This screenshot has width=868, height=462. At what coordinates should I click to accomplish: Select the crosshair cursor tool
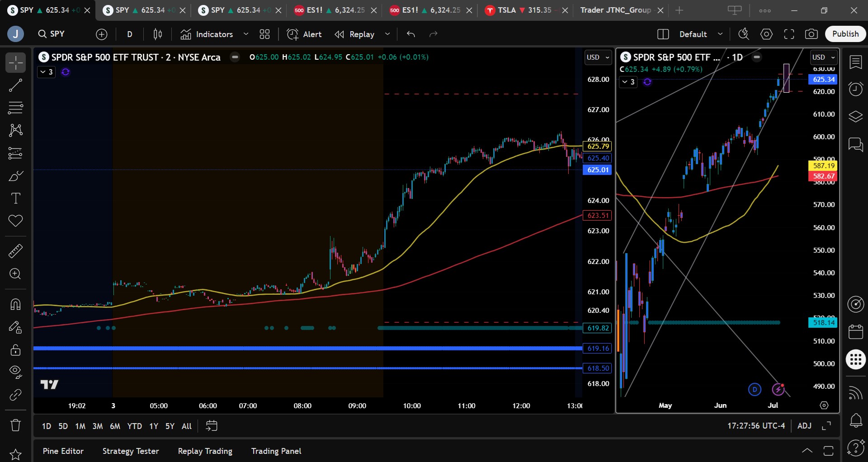15,62
